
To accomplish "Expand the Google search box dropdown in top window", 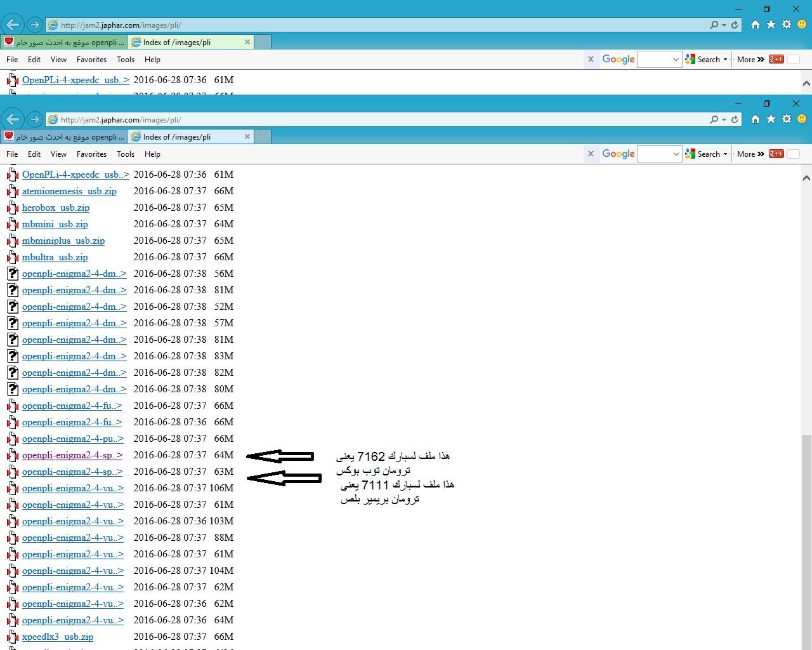I will (676, 59).
